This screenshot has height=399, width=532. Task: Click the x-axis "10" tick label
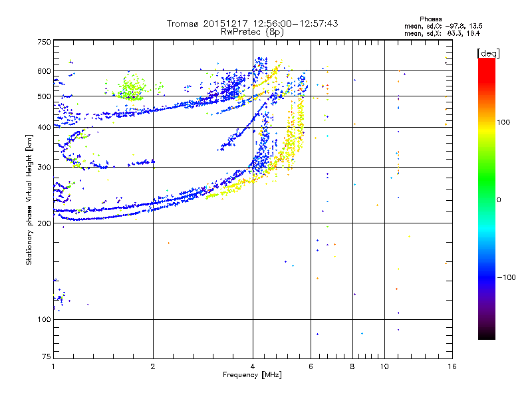[x=384, y=366]
